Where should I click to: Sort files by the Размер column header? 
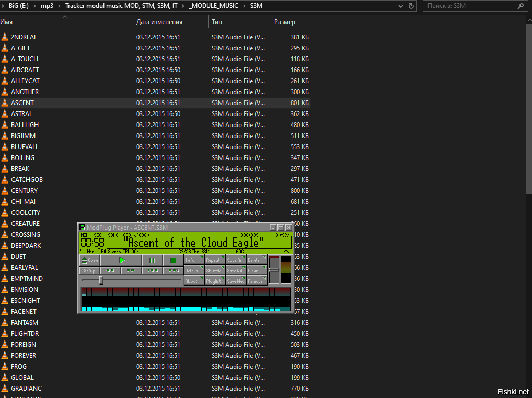point(291,22)
